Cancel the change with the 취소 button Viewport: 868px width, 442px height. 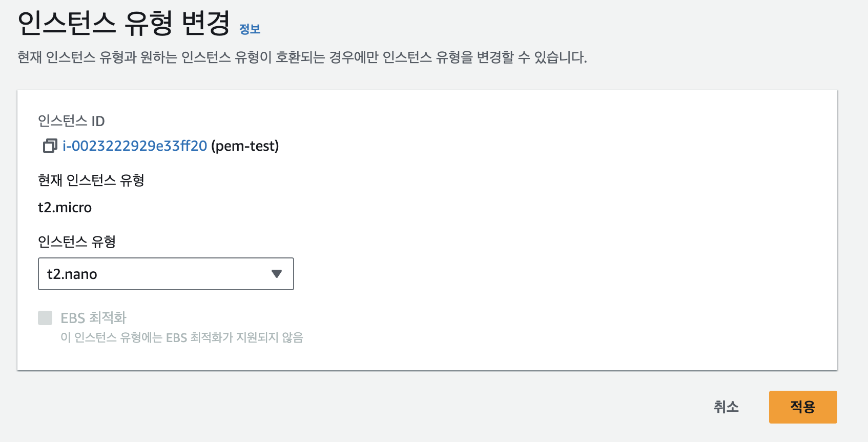click(x=726, y=407)
